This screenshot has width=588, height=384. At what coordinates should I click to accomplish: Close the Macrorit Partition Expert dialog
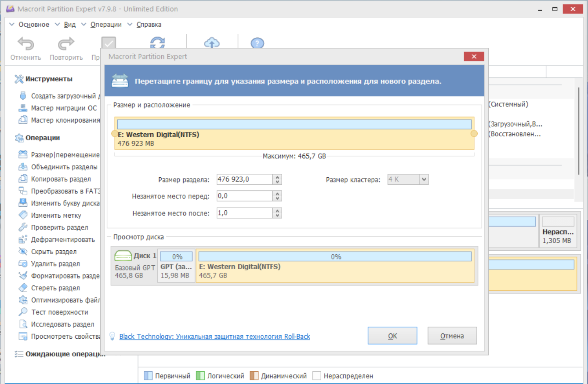(x=474, y=56)
